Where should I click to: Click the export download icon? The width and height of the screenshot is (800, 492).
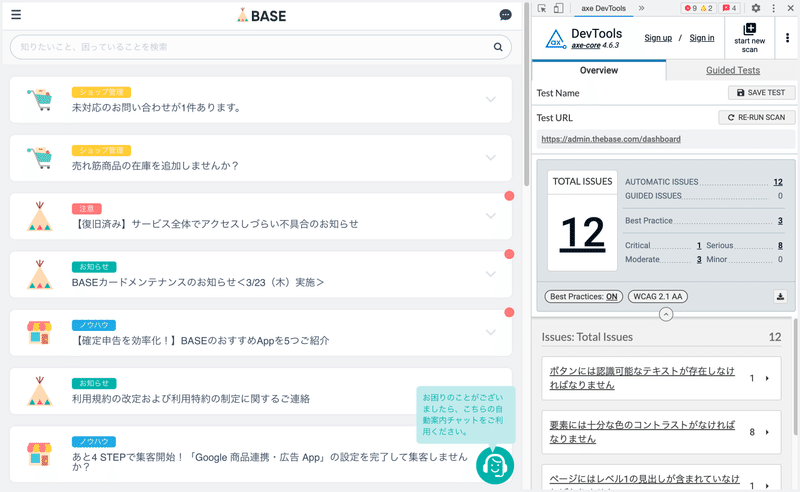pyautogui.click(x=780, y=297)
